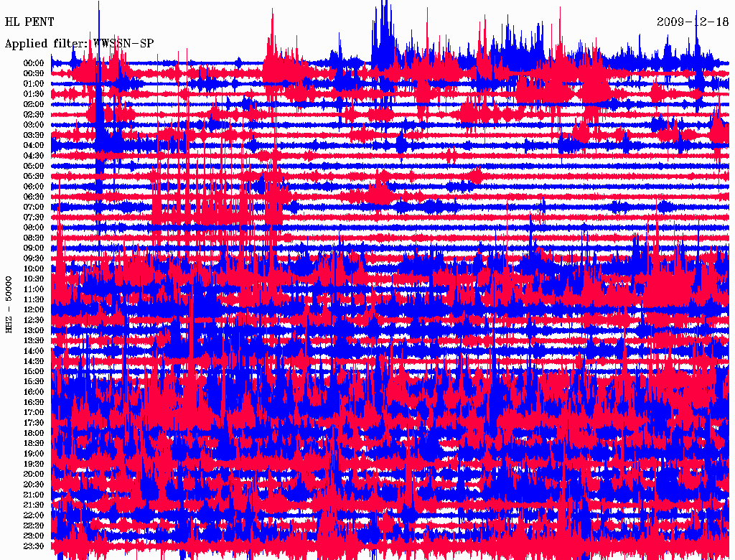Click the '01:00' time label

pyautogui.click(x=34, y=83)
